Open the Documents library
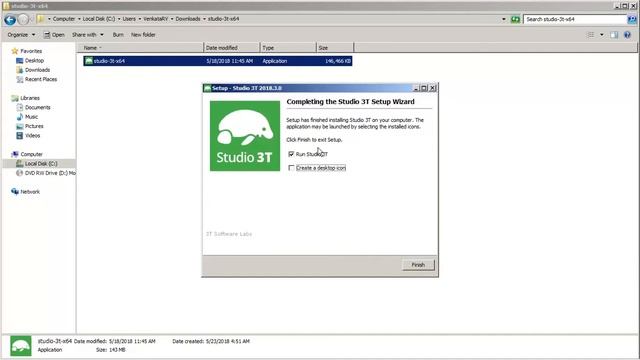The width and height of the screenshot is (640, 360). coord(38,107)
